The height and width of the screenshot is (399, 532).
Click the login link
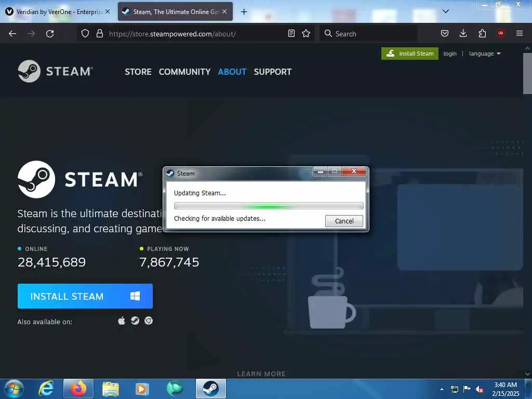450,54
